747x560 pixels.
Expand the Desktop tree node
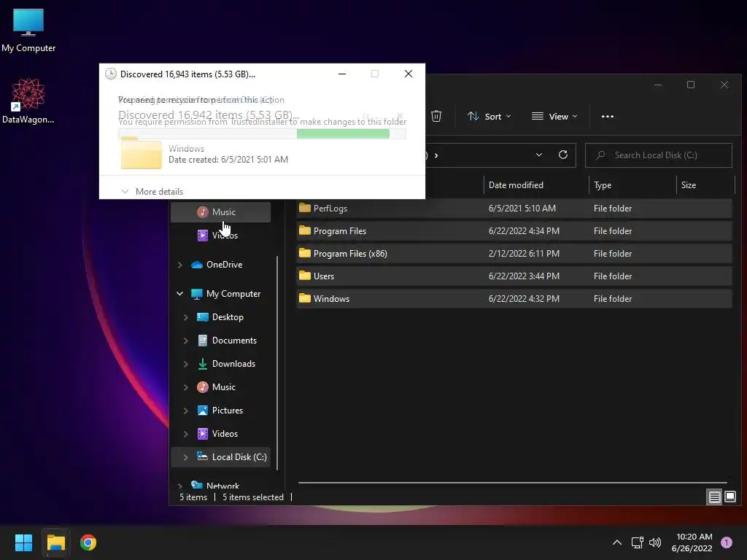click(x=186, y=317)
